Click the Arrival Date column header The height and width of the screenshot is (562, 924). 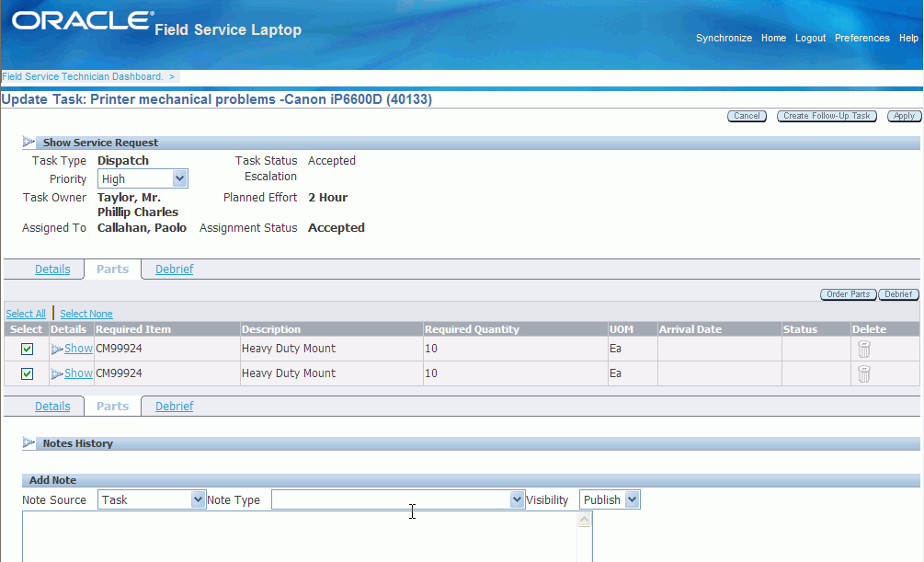click(x=690, y=329)
